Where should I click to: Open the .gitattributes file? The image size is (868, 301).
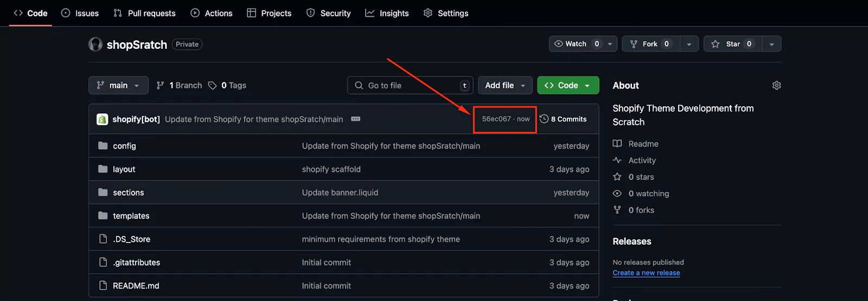point(136,262)
